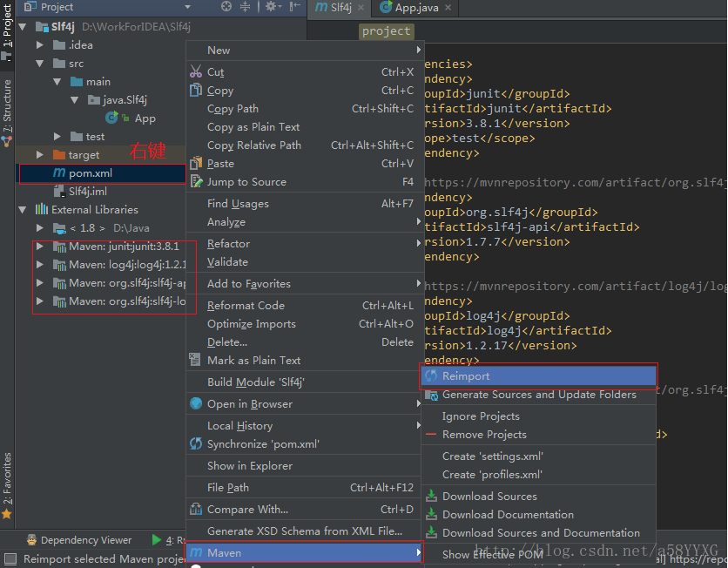This screenshot has height=568, width=728.
Task: Collapse the src folder
Action: click(38, 63)
